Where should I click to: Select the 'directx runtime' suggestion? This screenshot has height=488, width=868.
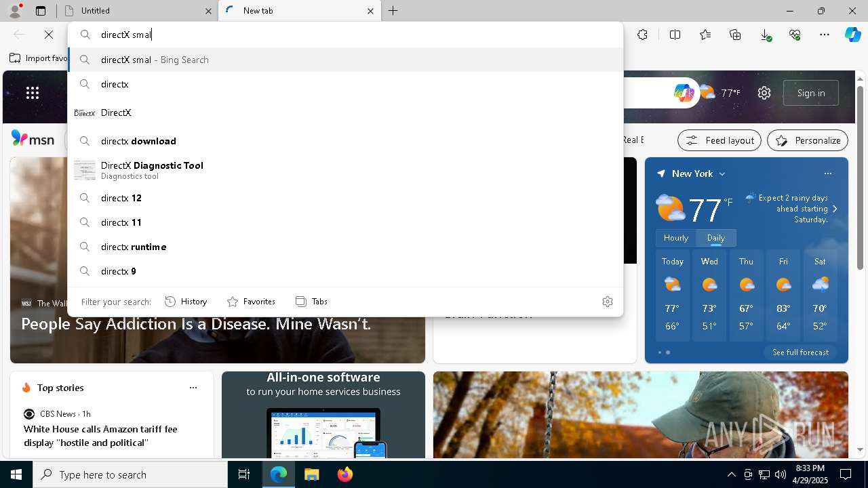(x=345, y=247)
